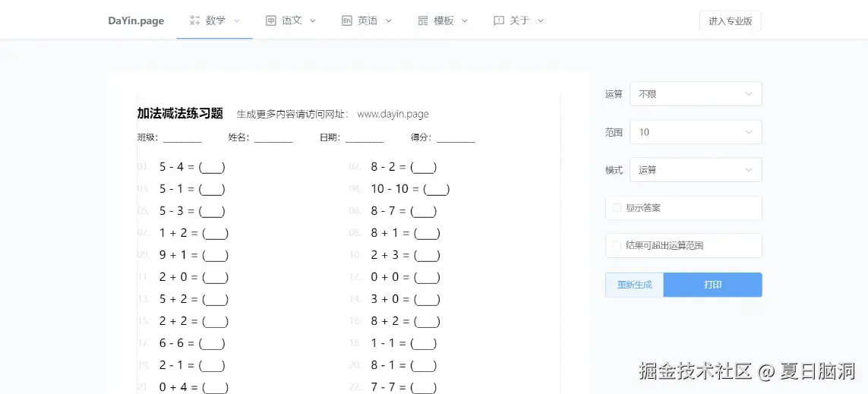Click problem 12: 0 + 0
The width and height of the screenshot is (868, 394).
tap(406, 277)
